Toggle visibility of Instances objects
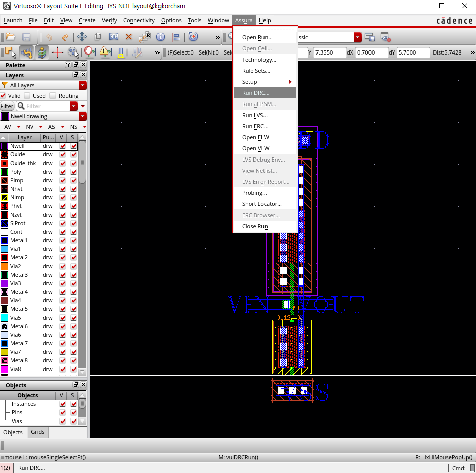The image size is (476, 473). tap(63, 404)
